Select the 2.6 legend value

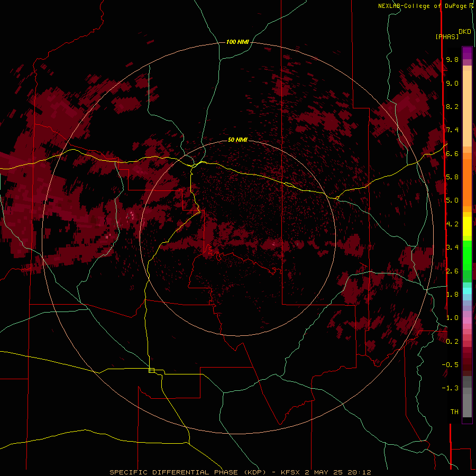(452, 271)
